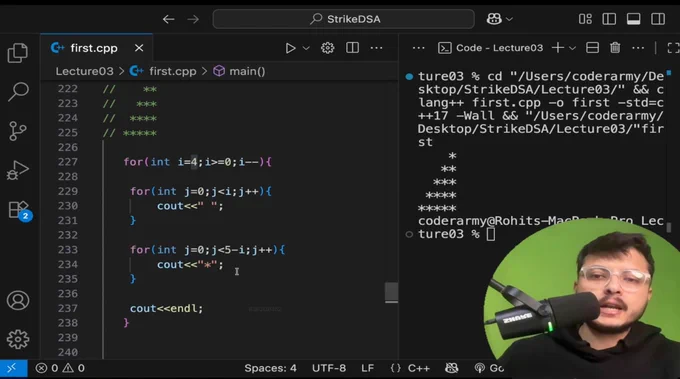Screen dimensions: 680x379
Task: Expand the new terminal launch profile dropdown
Action: (x=572, y=48)
